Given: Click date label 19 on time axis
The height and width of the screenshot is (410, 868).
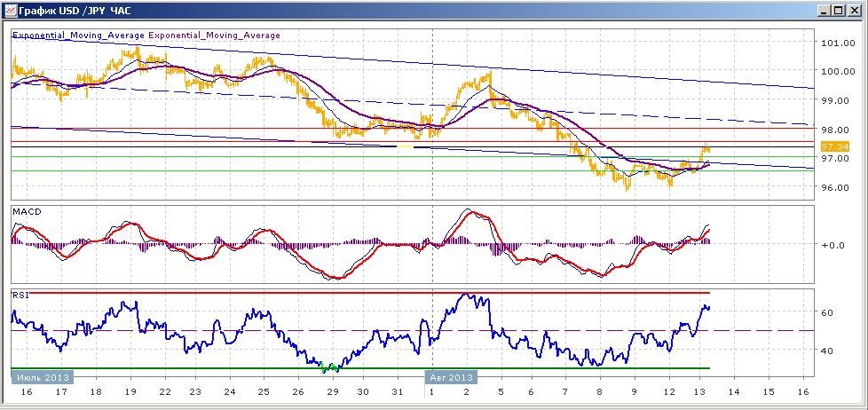Looking at the screenshot, I should point(130,391).
